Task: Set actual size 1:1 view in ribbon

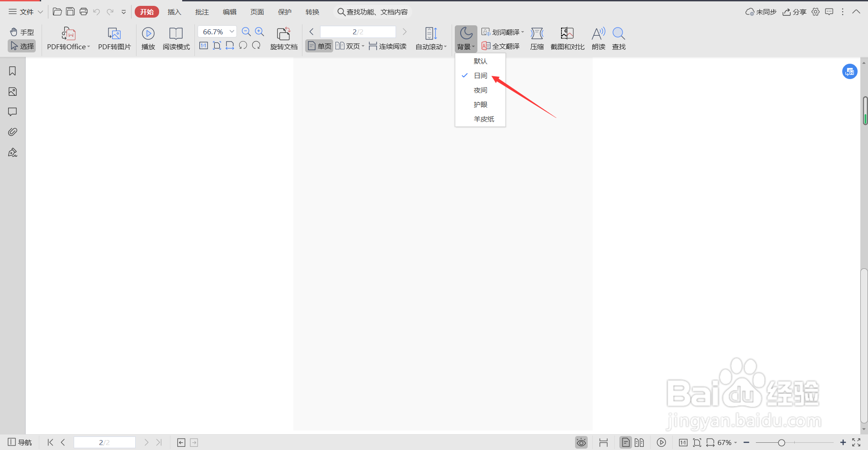Action: [x=204, y=46]
